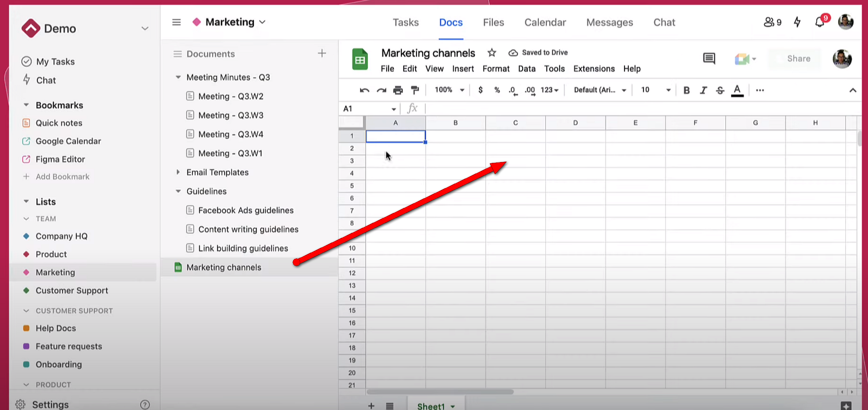
Task: Open the File menu
Action: point(387,69)
